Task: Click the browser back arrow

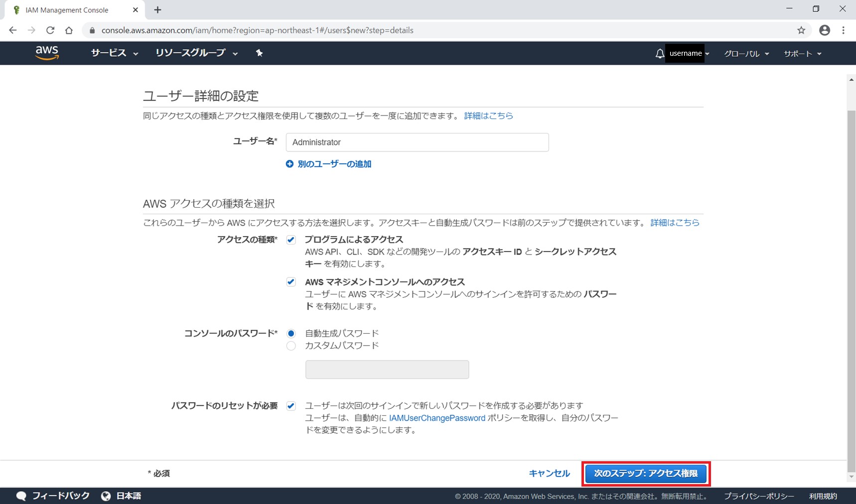Action: pyautogui.click(x=13, y=30)
